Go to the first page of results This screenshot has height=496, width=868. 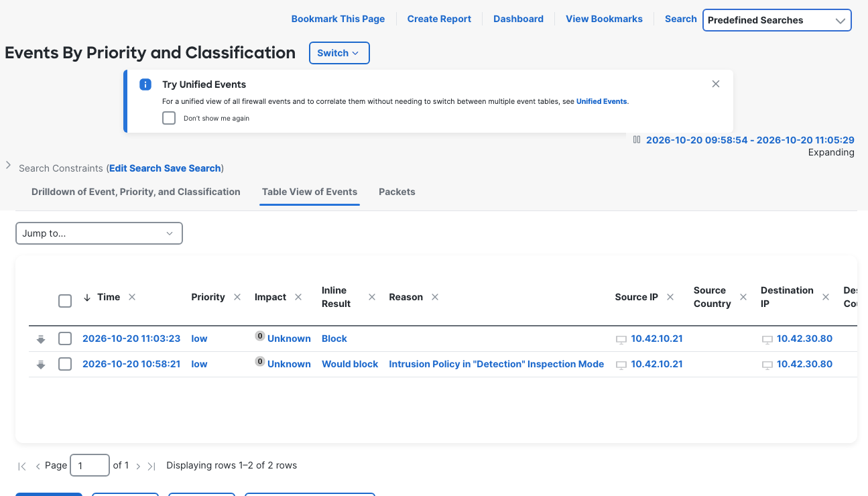22,466
